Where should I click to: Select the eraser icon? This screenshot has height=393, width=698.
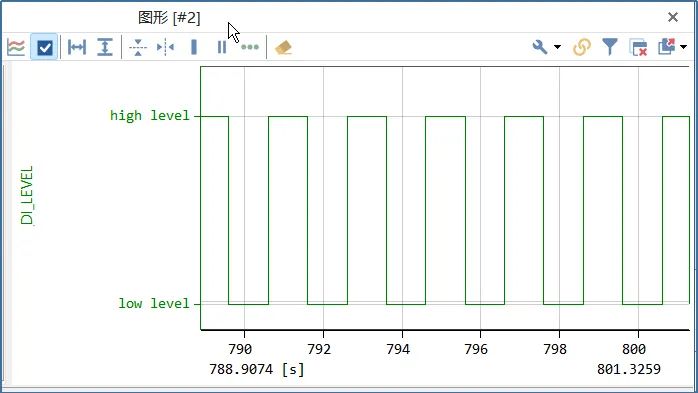coord(283,47)
